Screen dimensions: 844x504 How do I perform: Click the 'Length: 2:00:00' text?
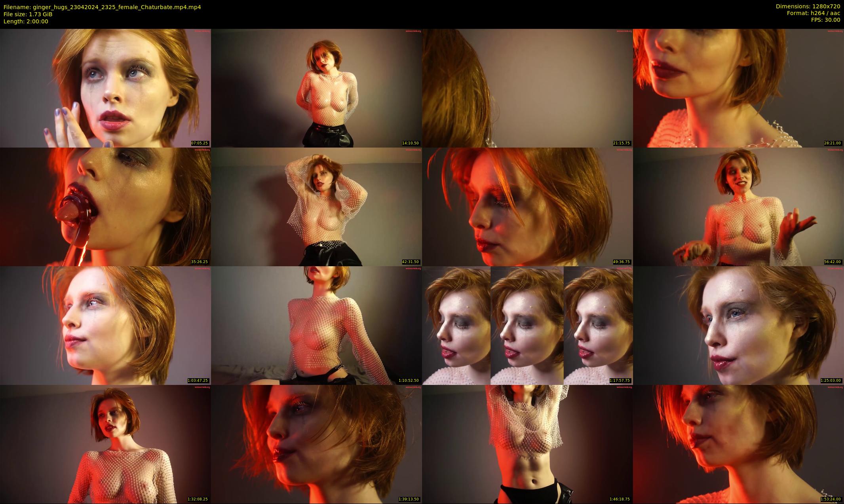click(x=26, y=21)
